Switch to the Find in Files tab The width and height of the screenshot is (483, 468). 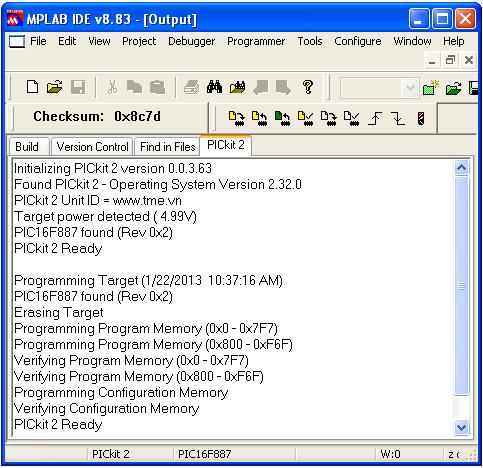(167, 147)
